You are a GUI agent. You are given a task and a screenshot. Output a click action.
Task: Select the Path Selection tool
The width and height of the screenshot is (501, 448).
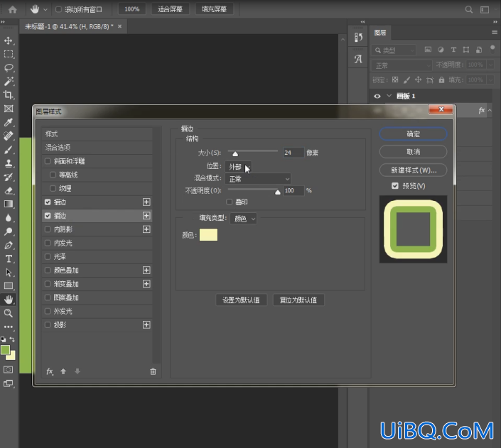pos(9,272)
